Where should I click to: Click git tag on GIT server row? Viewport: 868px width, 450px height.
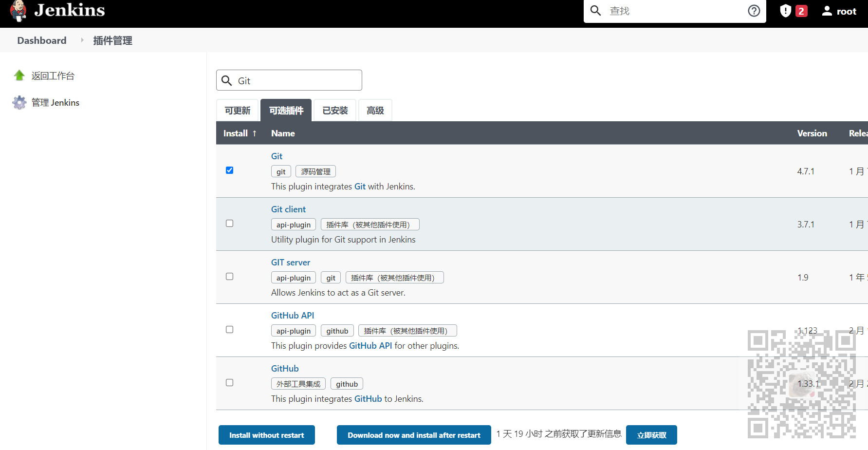tap(331, 278)
